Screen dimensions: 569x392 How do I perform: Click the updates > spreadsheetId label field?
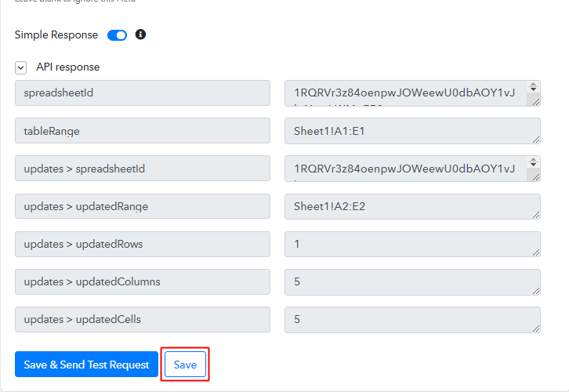(x=143, y=169)
